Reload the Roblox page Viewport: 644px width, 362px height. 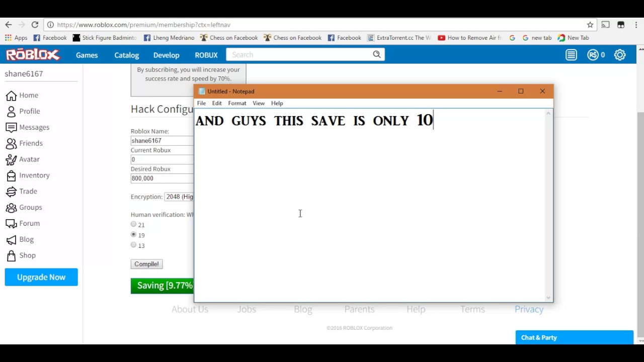(x=35, y=25)
